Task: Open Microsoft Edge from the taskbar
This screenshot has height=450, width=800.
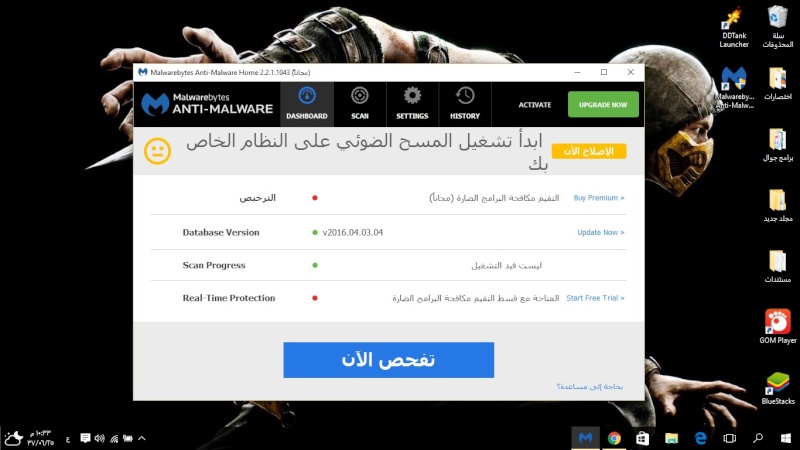Action: point(701,438)
